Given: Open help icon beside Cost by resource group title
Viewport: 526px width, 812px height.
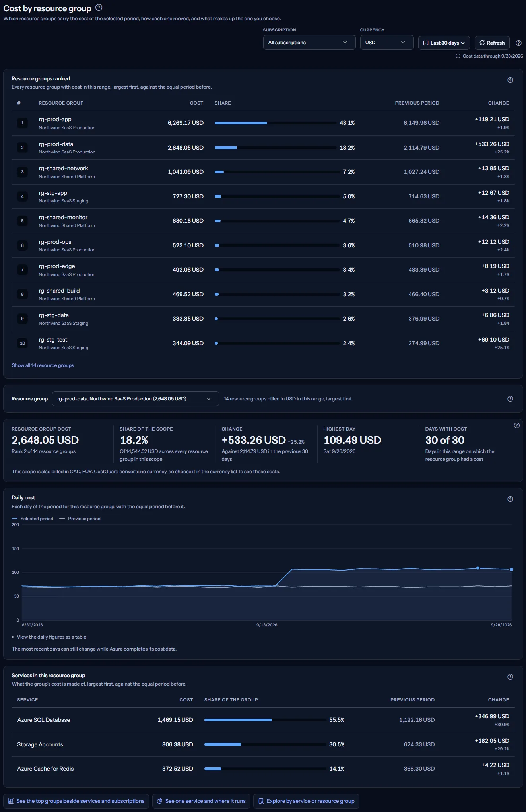Looking at the screenshot, I should [x=99, y=8].
